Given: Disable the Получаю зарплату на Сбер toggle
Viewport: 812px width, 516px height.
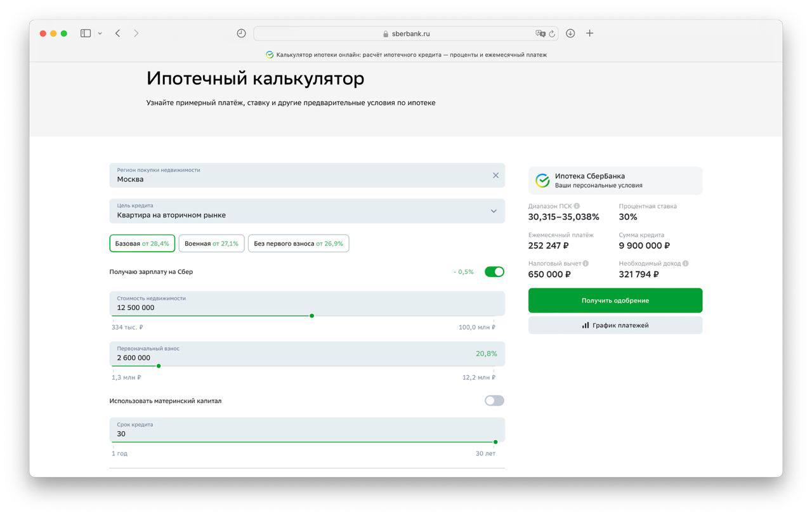Looking at the screenshot, I should point(494,272).
